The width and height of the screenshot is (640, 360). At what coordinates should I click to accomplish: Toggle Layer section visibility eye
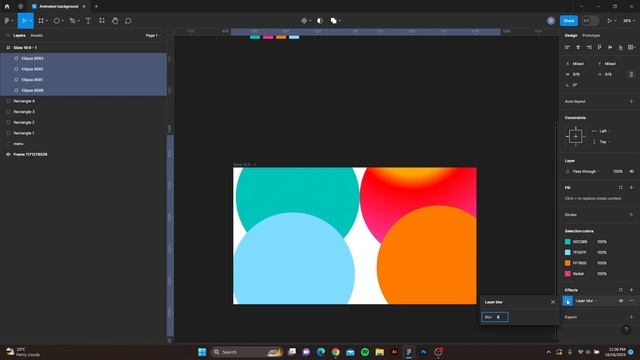[631, 172]
